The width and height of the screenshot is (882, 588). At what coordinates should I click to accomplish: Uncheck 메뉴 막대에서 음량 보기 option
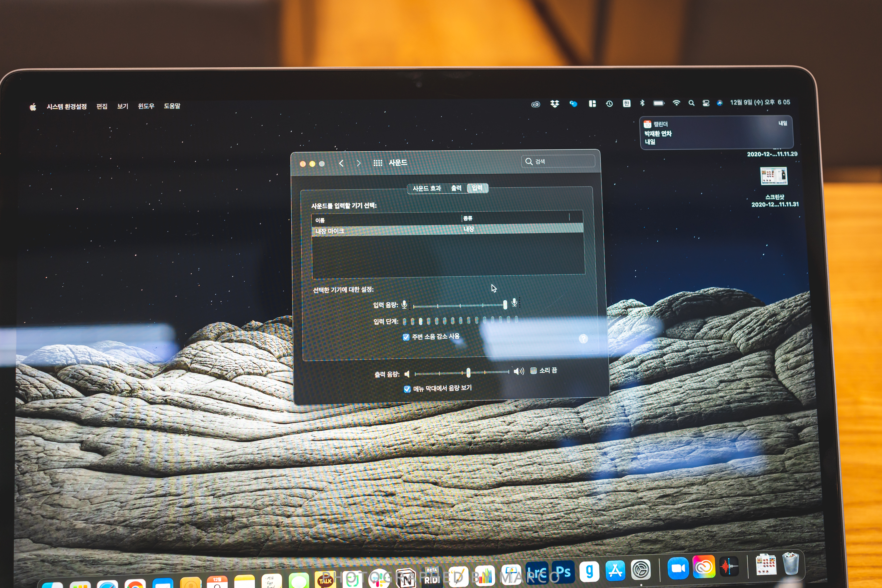pyautogui.click(x=407, y=389)
